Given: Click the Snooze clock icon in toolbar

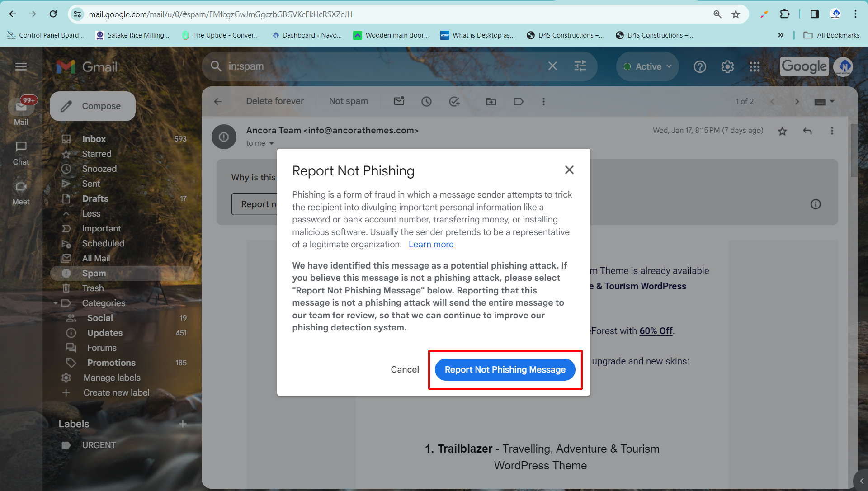Looking at the screenshot, I should 426,101.
